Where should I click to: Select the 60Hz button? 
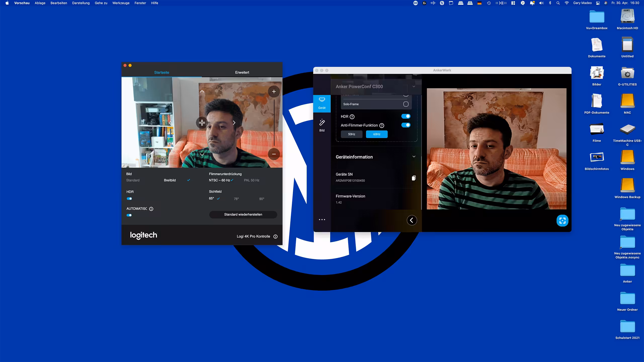(x=377, y=134)
